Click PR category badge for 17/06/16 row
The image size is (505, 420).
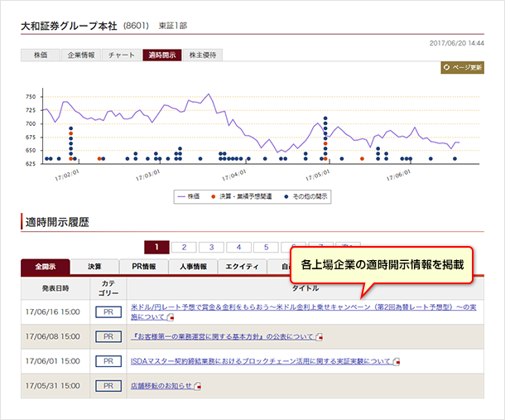coord(108,312)
